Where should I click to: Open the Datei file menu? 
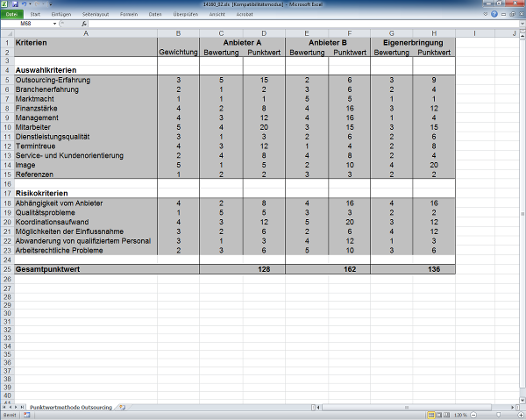[x=11, y=15]
